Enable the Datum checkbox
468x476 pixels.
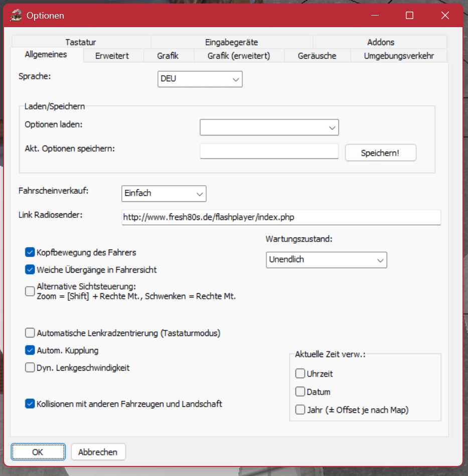(300, 392)
